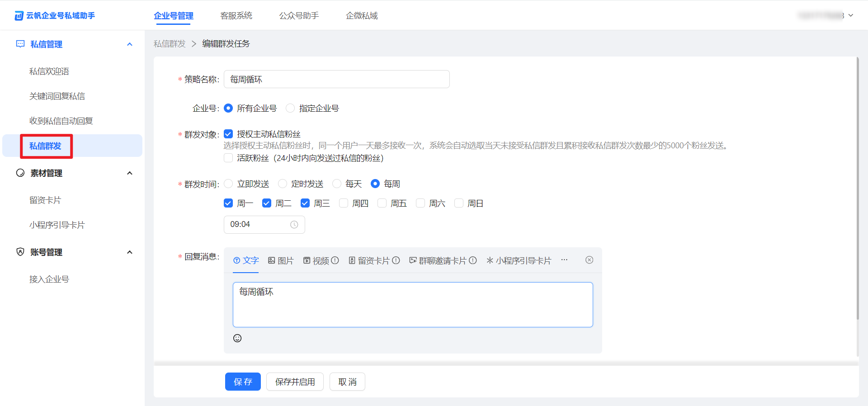Open sidebar item 留资卡片 under 素材管理
The height and width of the screenshot is (406, 868).
(x=45, y=200)
